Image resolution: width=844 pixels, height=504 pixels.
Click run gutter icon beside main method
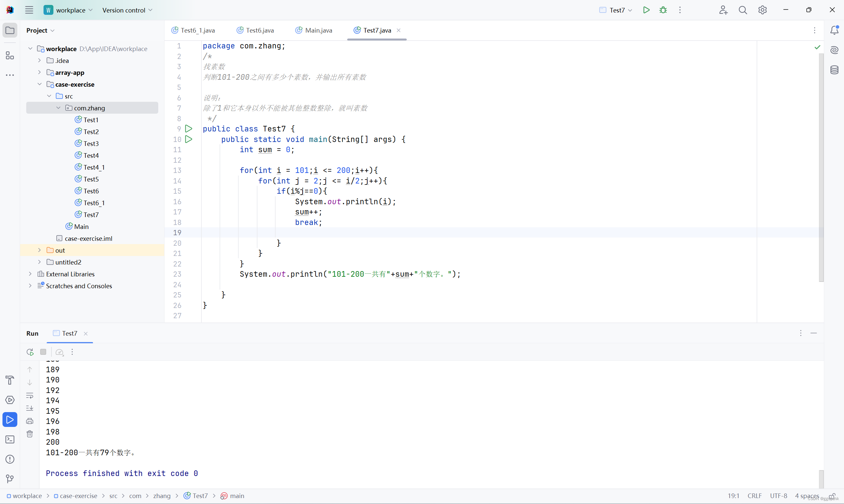pyautogui.click(x=189, y=139)
